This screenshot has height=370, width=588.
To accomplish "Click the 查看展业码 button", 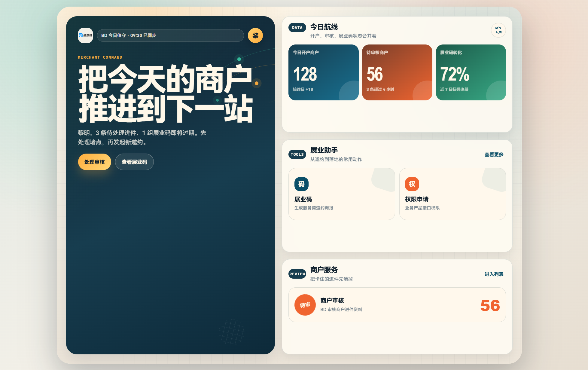I will pyautogui.click(x=134, y=162).
